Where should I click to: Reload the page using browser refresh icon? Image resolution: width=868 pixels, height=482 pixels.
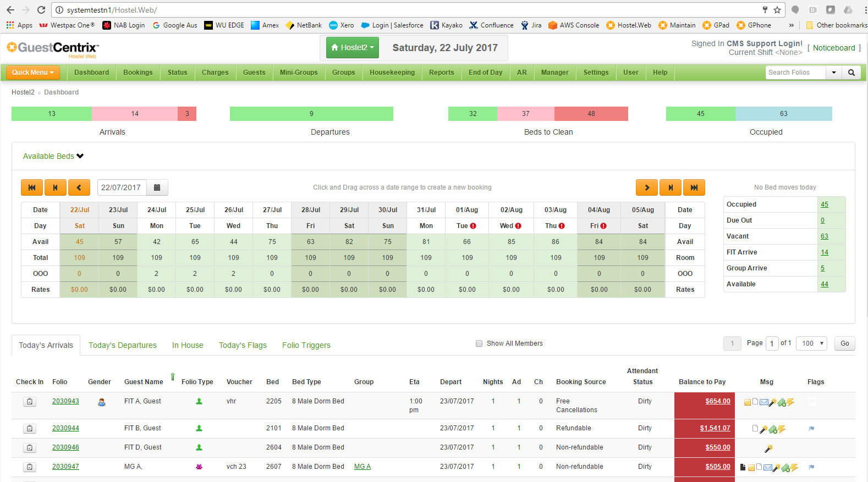pos(41,10)
